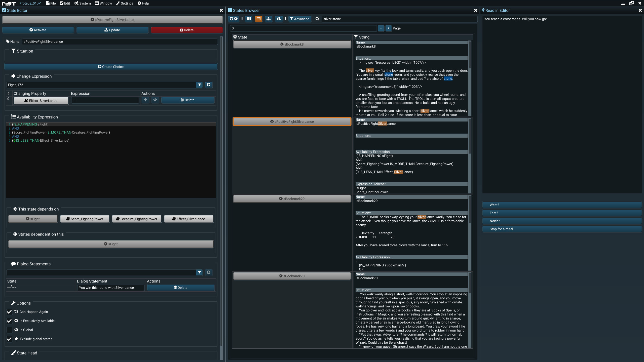Open States Browser settings gear icon
This screenshot has width=644, height=362.
[x=236, y=19]
